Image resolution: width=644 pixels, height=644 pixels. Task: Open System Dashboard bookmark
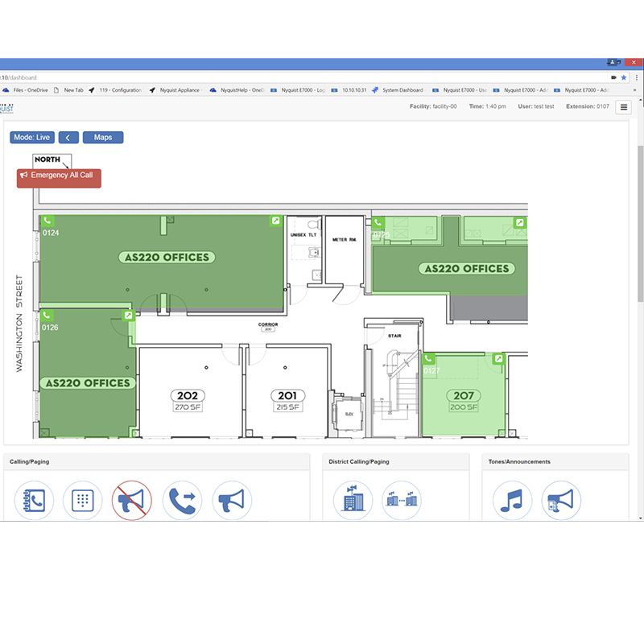[398, 90]
